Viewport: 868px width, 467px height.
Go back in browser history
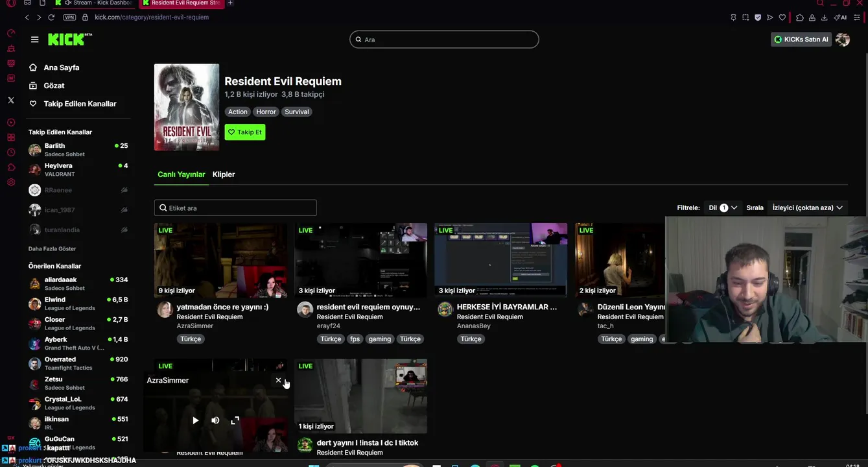tap(27, 18)
